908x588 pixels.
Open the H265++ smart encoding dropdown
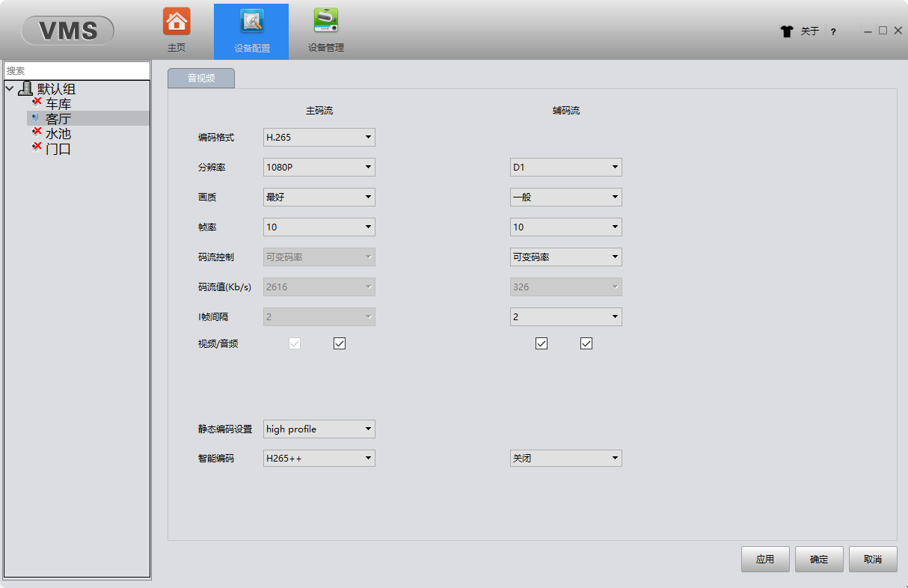point(319,458)
